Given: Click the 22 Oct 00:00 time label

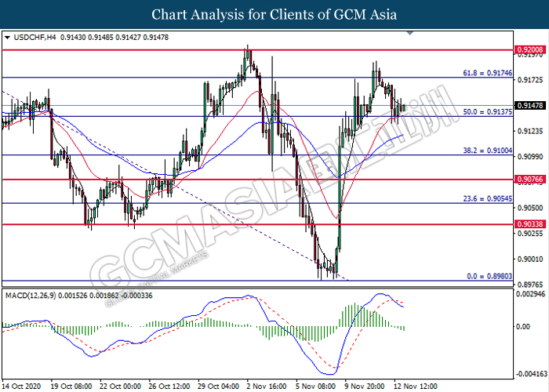Looking at the screenshot, I should (x=120, y=387).
